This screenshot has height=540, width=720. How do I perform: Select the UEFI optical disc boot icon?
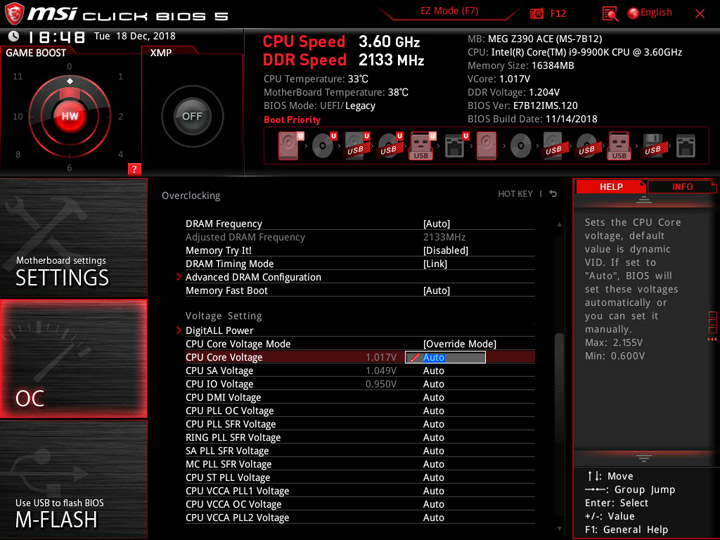pos(324,146)
